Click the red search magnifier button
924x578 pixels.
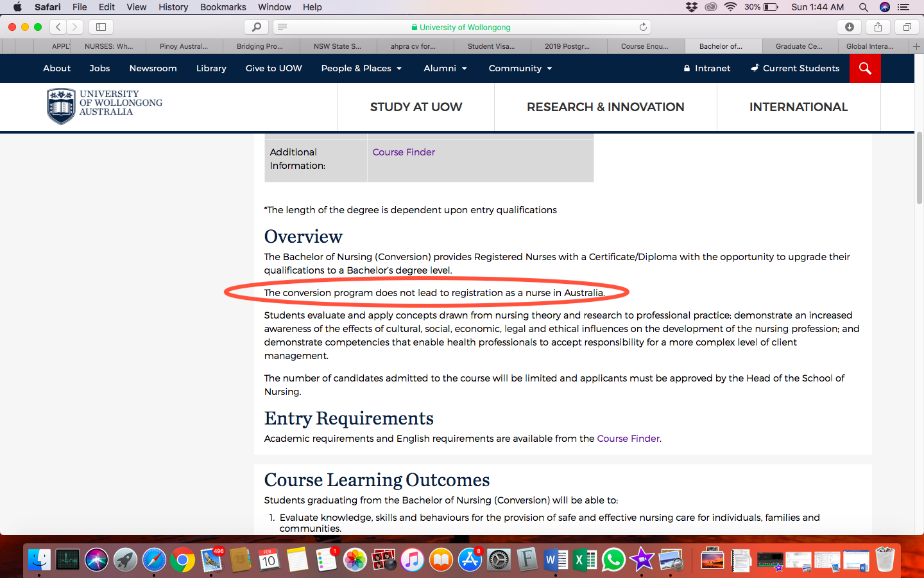(x=864, y=68)
